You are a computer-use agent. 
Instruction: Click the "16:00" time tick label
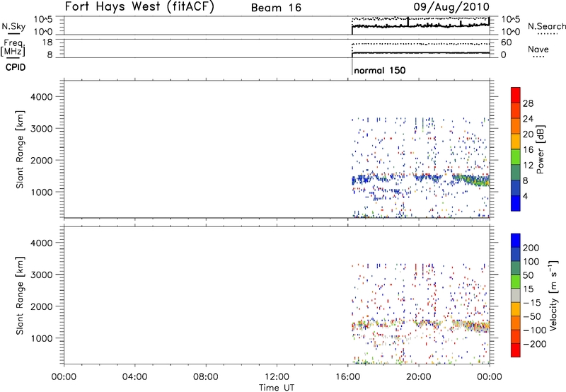click(347, 377)
